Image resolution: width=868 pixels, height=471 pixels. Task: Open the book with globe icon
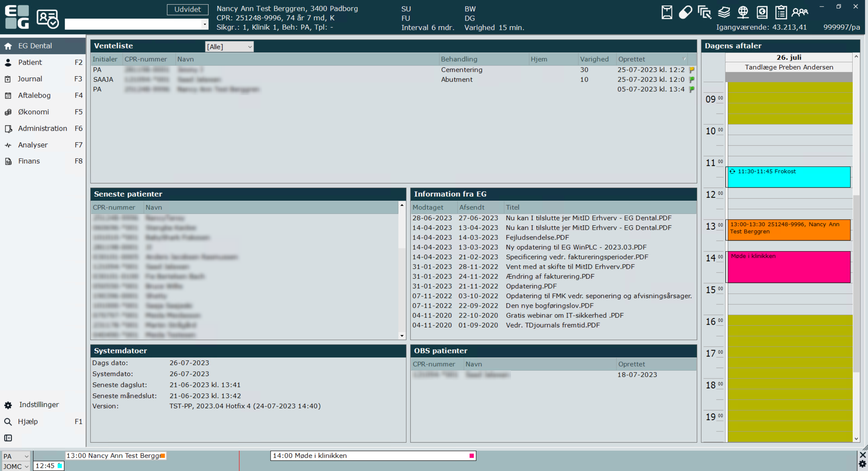pos(762,13)
